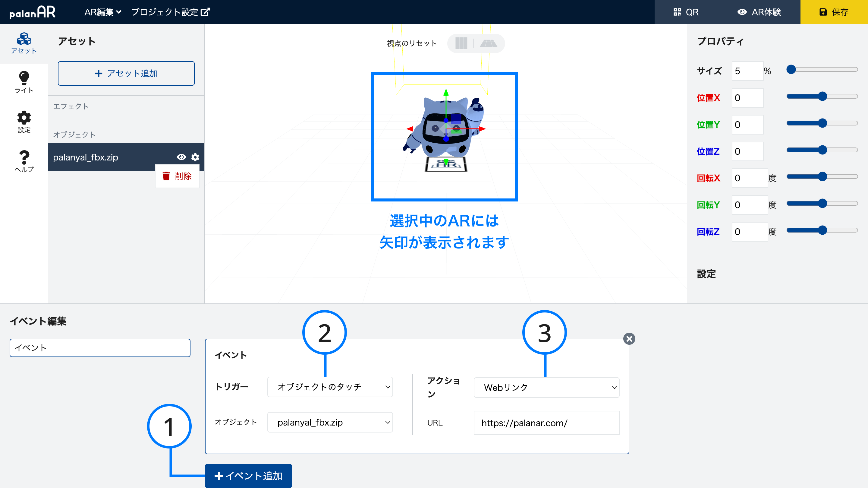This screenshot has height=488, width=868.
Task: Expand the トリガー dropdown
Action: (330, 387)
